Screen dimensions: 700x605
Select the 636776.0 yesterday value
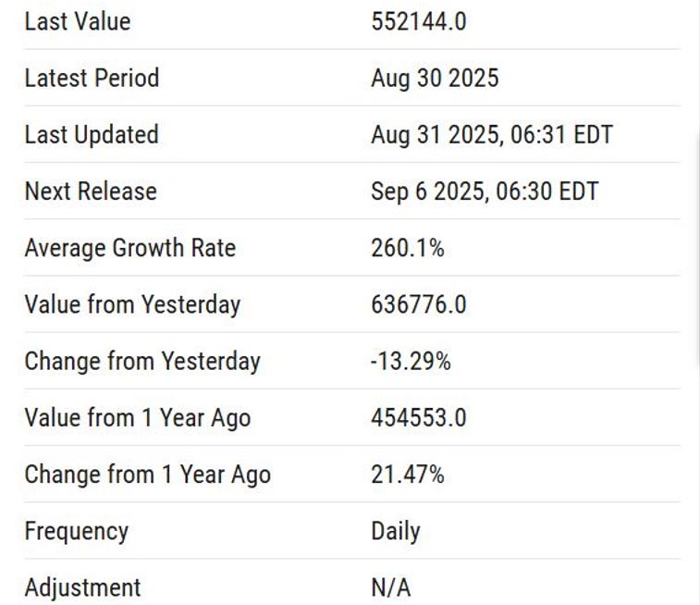click(418, 304)
